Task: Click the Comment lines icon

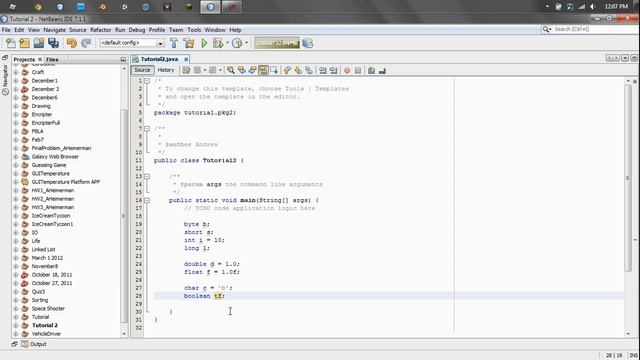Action: (x=371, y=70)
